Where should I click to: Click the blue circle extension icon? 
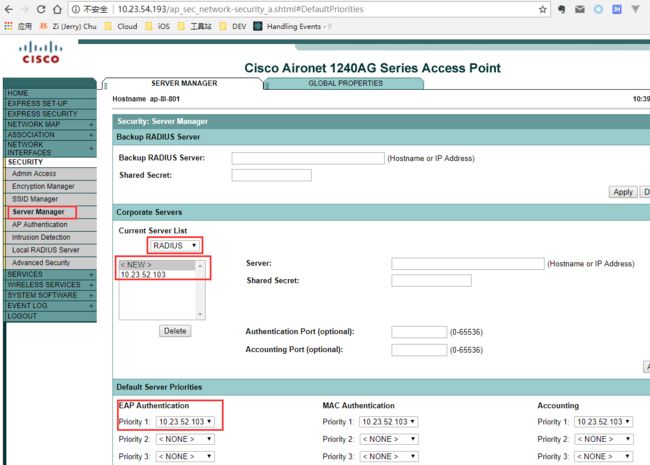point(598,9)
